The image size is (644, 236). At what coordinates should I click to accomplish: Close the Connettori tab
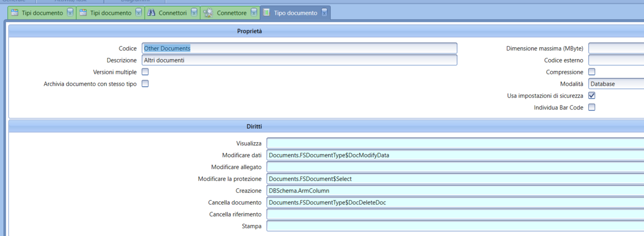(x=194, y=13)
